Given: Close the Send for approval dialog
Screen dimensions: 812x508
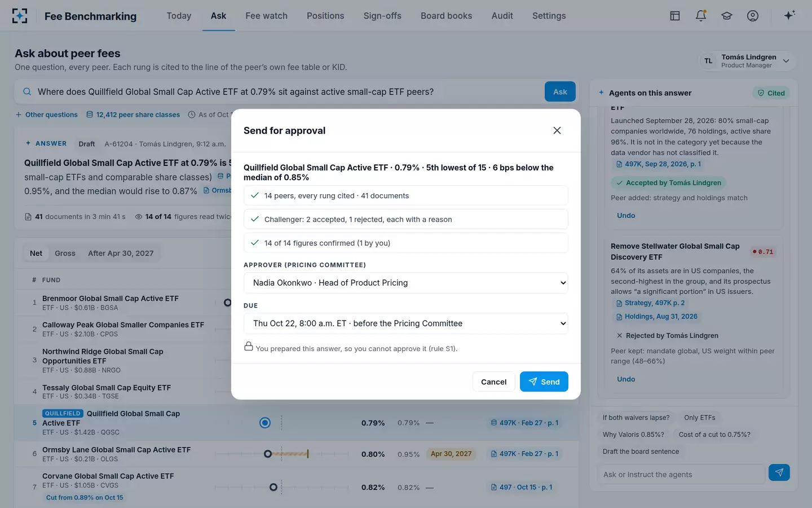Looking at the screenshot, I should point(557,130).
